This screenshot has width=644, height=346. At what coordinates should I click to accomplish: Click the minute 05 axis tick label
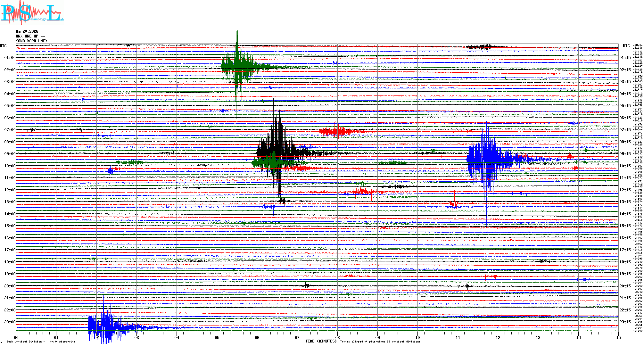[x=217, y=337]
